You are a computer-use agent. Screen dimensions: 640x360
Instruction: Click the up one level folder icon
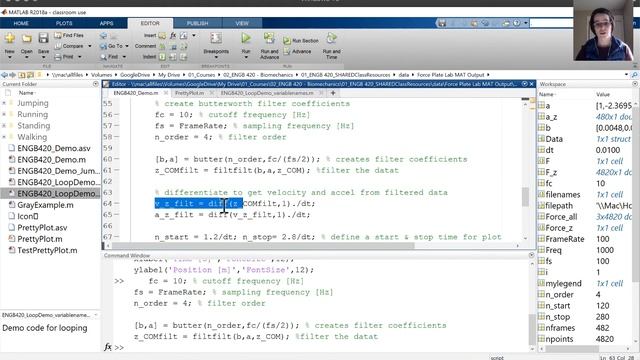point(21,75)
